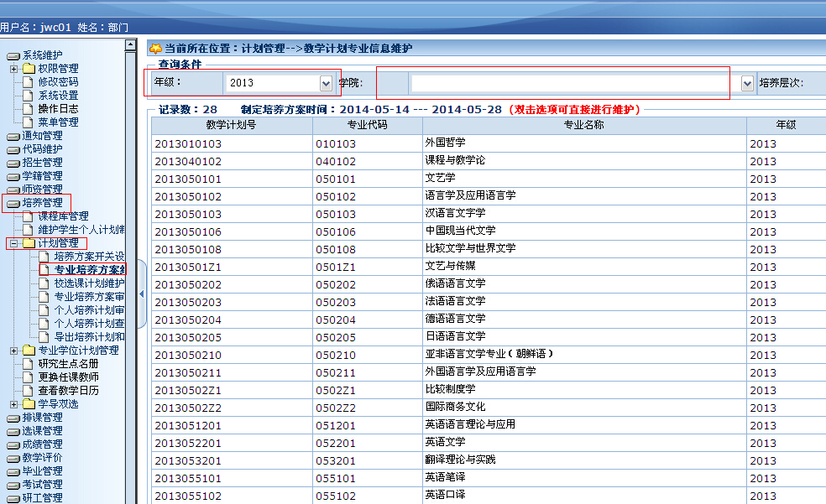
Task: Click the 操作日志 document icon
Action: [29, 109]
